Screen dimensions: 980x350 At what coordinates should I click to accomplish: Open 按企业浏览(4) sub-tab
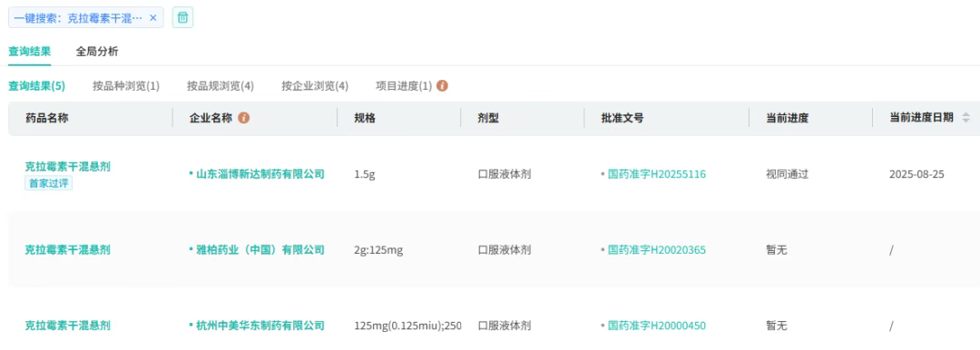point(314,86)
